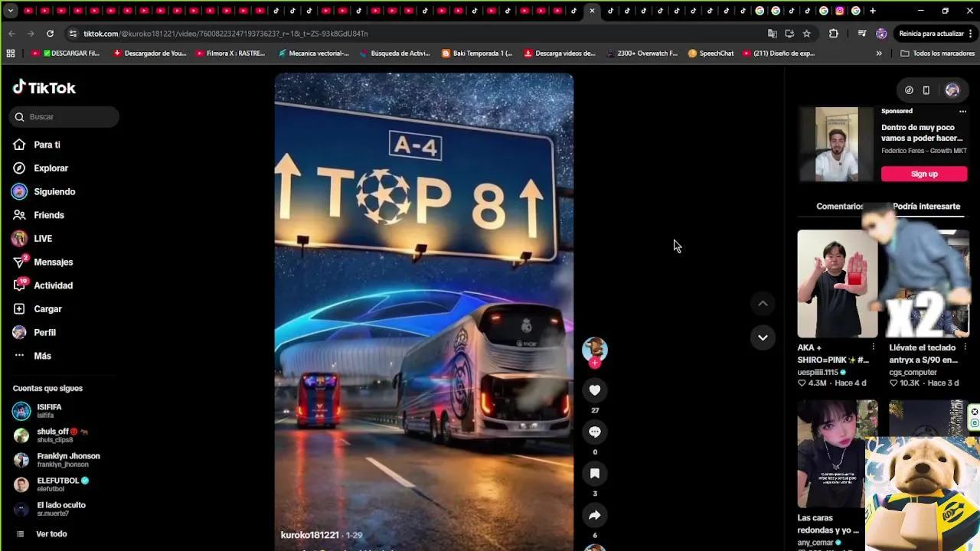Open Las caras redondas video thumbnail
This screenshot has width=980, height=551.
(x=838, y=454)
